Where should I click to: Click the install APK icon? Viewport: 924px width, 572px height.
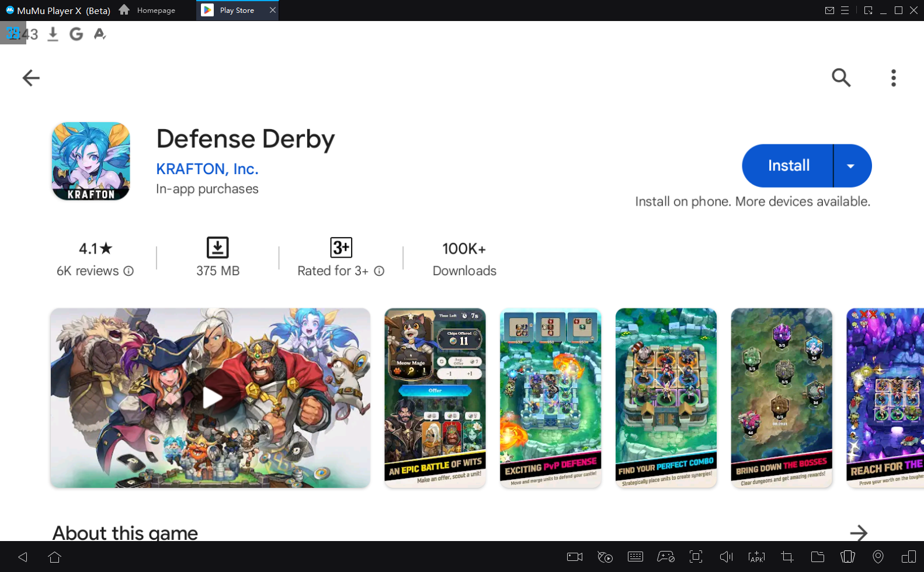tap(756, 557)
